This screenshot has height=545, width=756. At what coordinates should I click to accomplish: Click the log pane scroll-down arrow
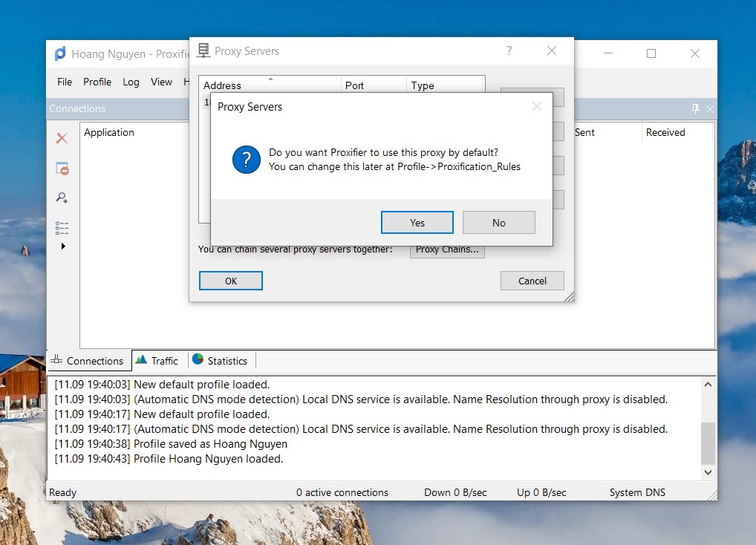point(708,472)
